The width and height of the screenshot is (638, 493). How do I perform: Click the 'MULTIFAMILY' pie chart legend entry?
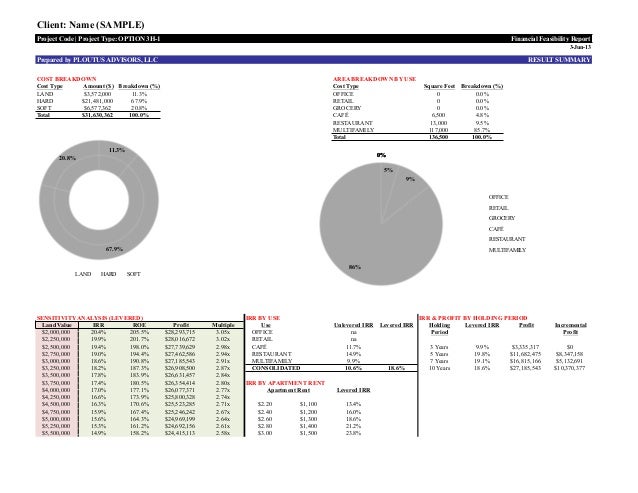click(x=507, y=250)
